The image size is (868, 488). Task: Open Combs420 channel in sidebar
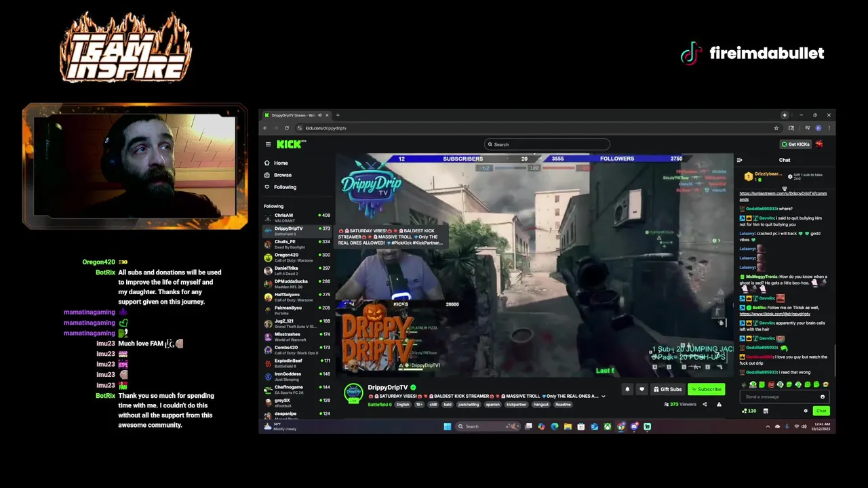point(297,350)
